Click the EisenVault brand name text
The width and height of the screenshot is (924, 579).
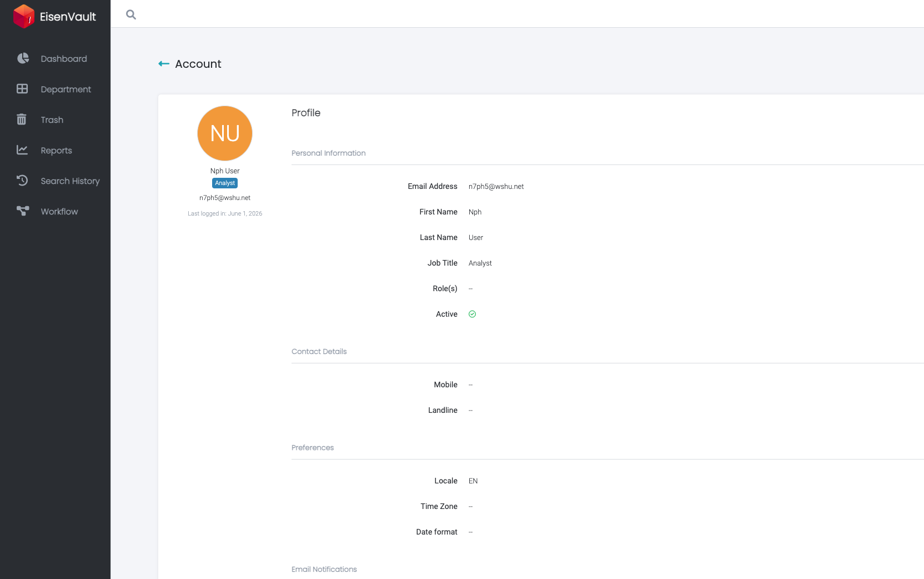pos(68,17)
